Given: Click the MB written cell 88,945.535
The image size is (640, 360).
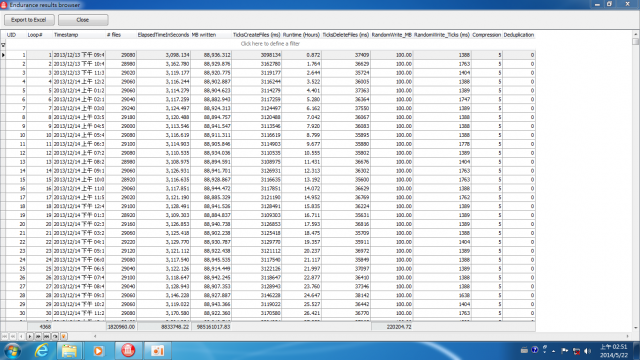Looking at the screenshot, I should [x=211, y=260].
